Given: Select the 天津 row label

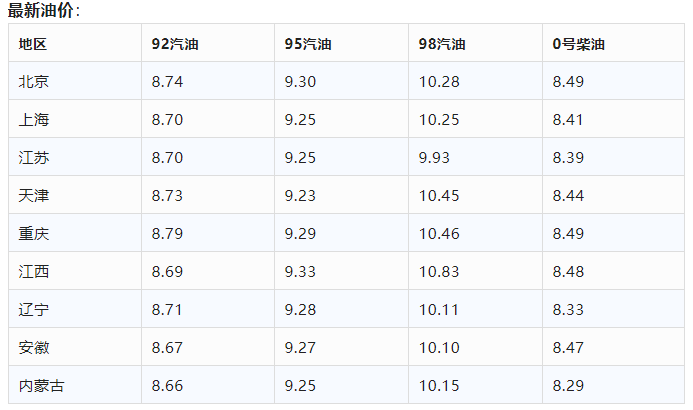Looking at the screenshot, I should point(33,196).
